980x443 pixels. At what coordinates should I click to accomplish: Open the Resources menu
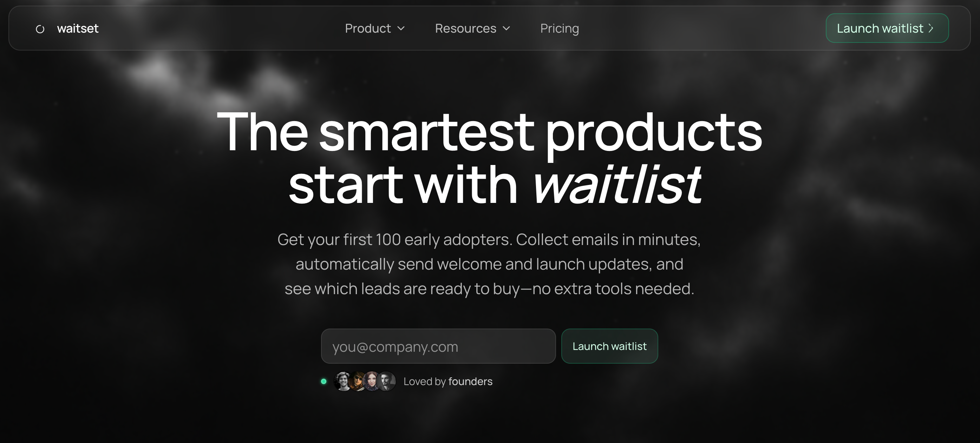click(472, 28)
